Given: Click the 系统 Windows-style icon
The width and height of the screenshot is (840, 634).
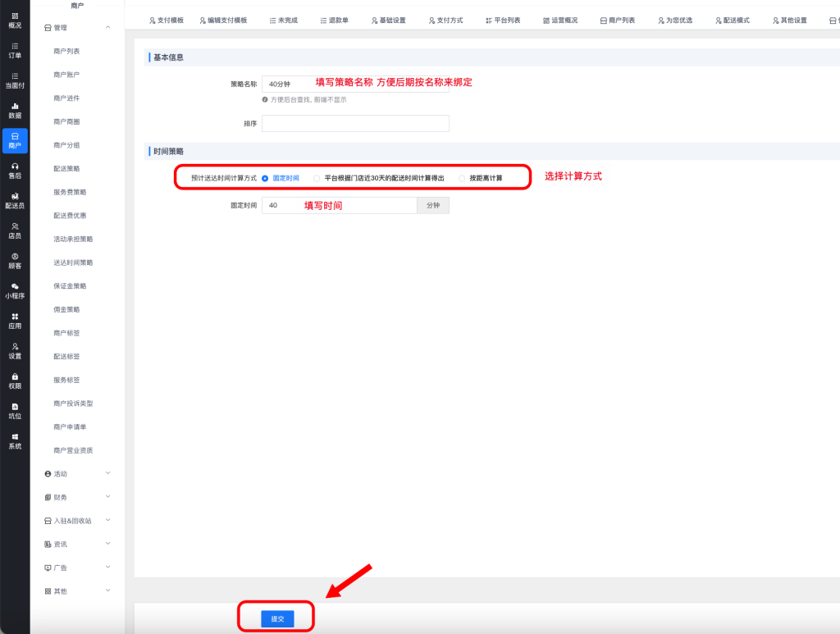Looking at the screenshot, I should pos(15,436).
